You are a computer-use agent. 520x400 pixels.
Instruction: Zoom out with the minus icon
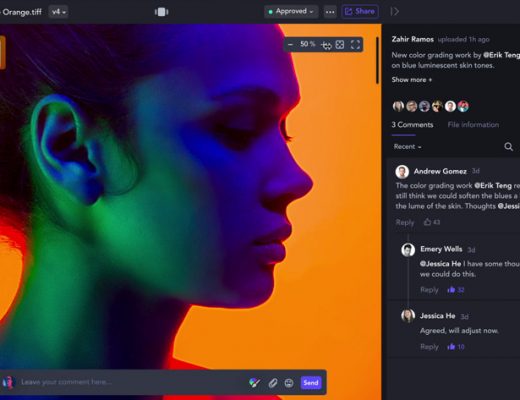pos(290,44)
